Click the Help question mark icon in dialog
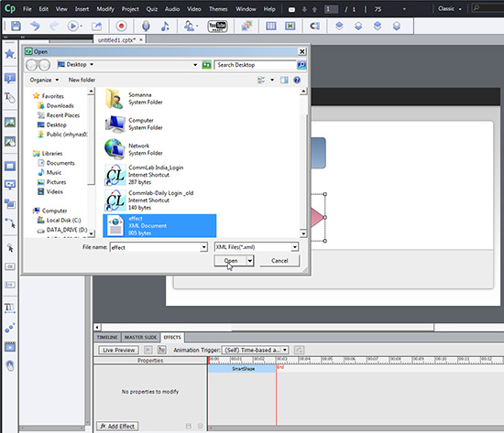Viewport: 504px width, 433px height. 297,80
